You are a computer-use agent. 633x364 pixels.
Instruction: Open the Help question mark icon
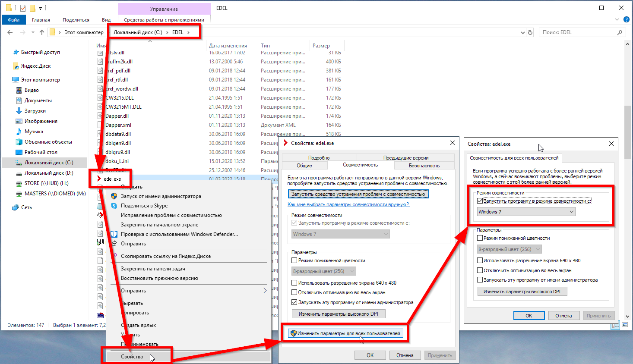626,20
